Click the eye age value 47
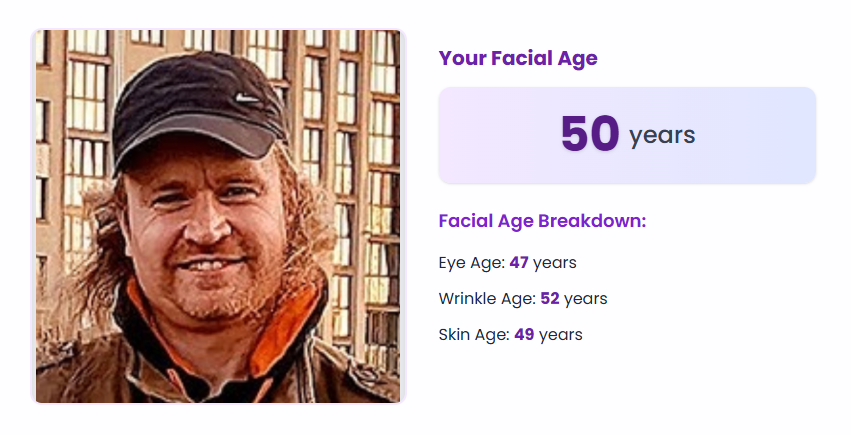The image size is (851, 435). (x=518, y=263)
